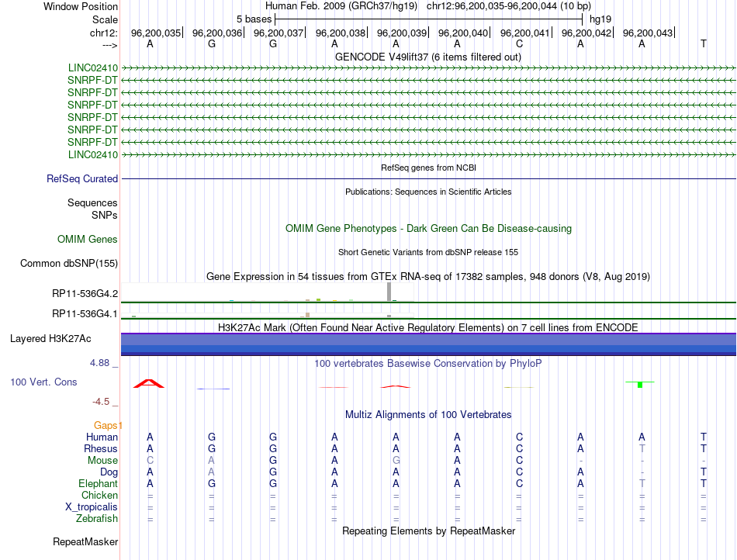Image resolution: width=737 pixels, height=560 pixels.
Task: Click the Dog alignment row label
Action: coord(109,472)
